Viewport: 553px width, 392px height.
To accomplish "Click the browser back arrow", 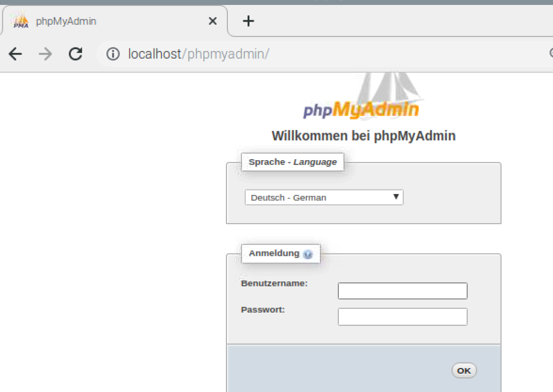I will tap(15, 55).
